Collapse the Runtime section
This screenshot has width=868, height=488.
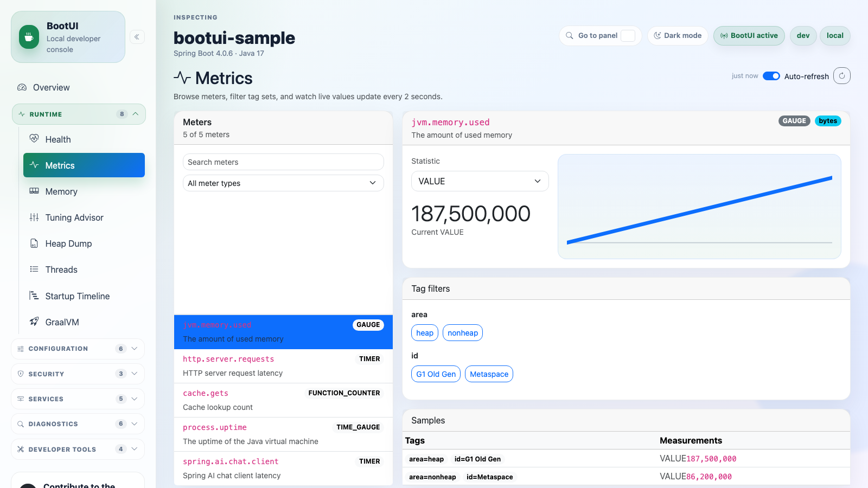tap(79, 114)
